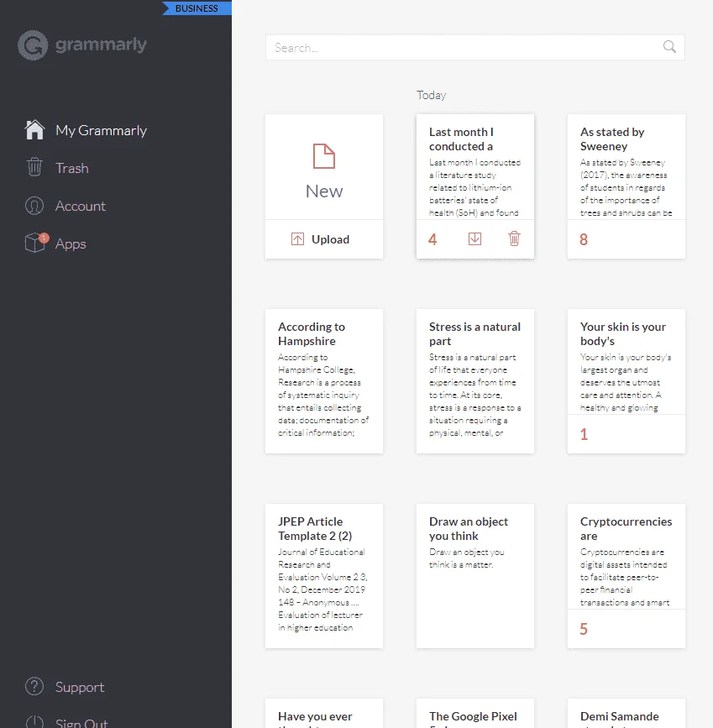The height and width of the screenshot is (728, 713).
Task: Click the BUSINESS plan badge
Action: click(x=197, y=8)
